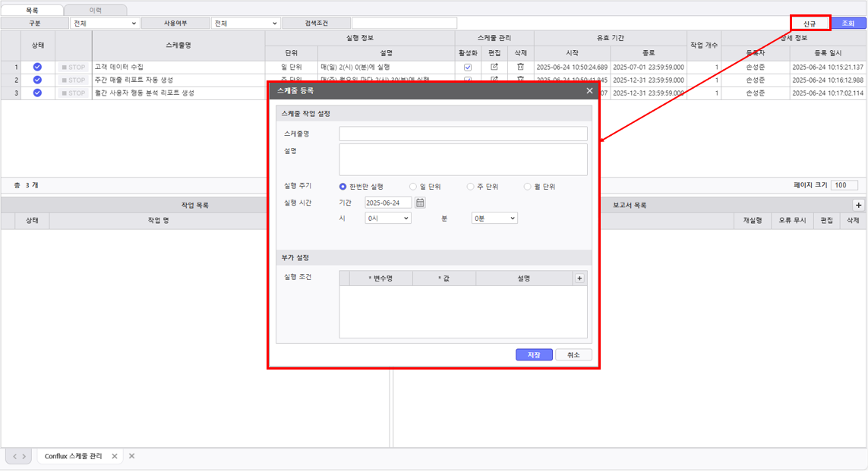
Task: Open the 시 hour dropdown
Action: point(387,218)
